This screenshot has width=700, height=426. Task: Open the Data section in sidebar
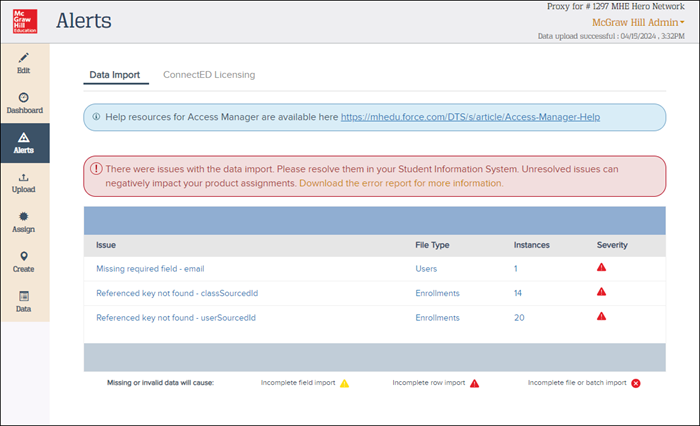(x=24, y=301)
